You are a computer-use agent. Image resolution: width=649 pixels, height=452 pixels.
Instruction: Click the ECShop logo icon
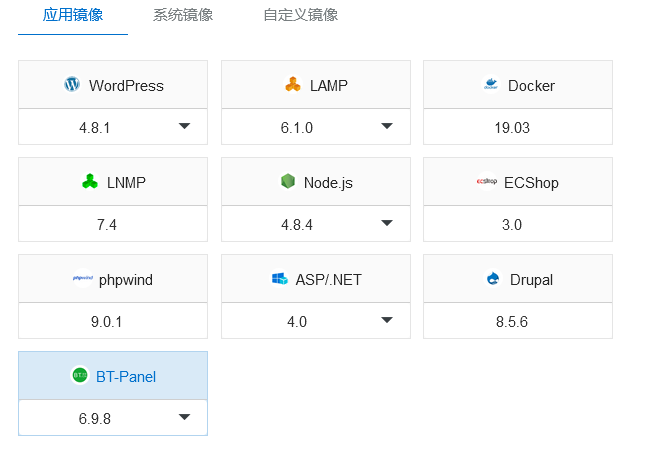487,182
